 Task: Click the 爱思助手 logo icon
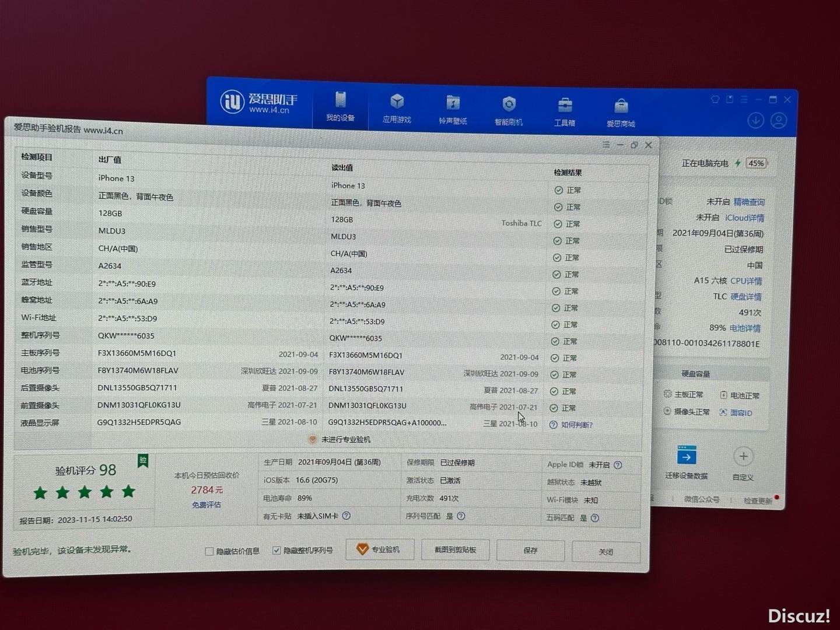pos(231,102)
